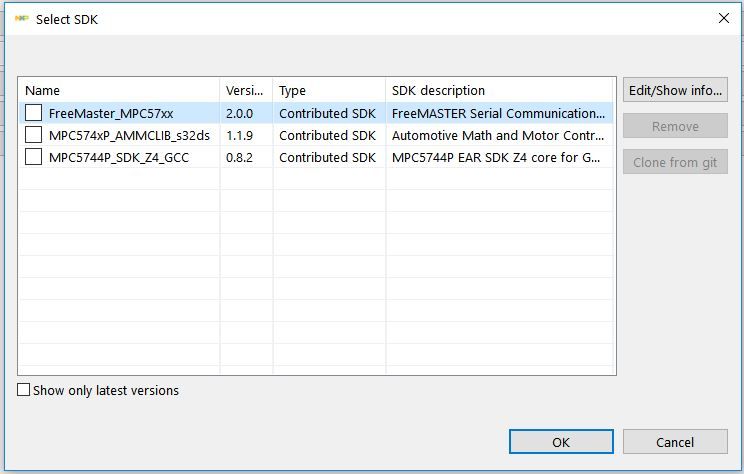This screenshot has height=474, width=744.
Task: Click the MPC5744P EAR SDK description cell
Action: 496,157
